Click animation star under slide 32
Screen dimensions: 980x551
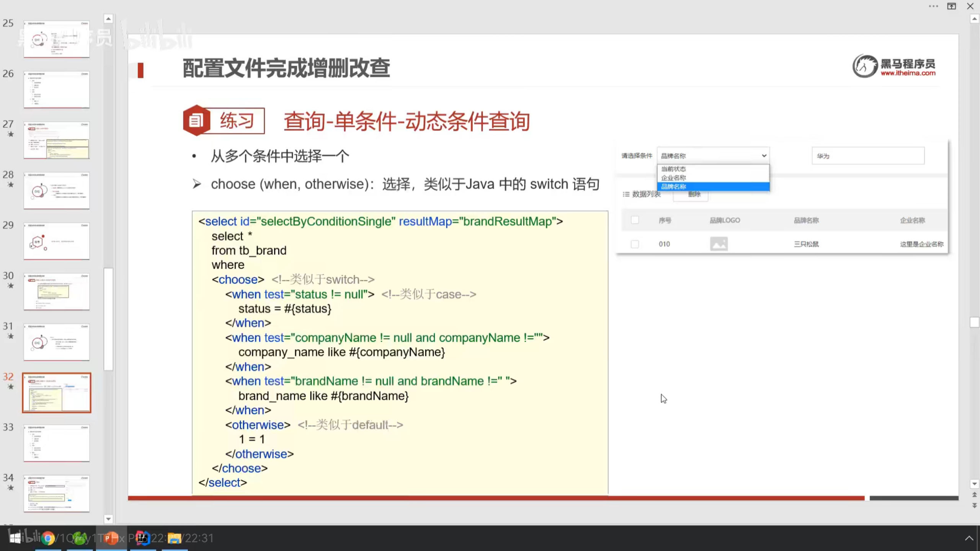point(11,386)
